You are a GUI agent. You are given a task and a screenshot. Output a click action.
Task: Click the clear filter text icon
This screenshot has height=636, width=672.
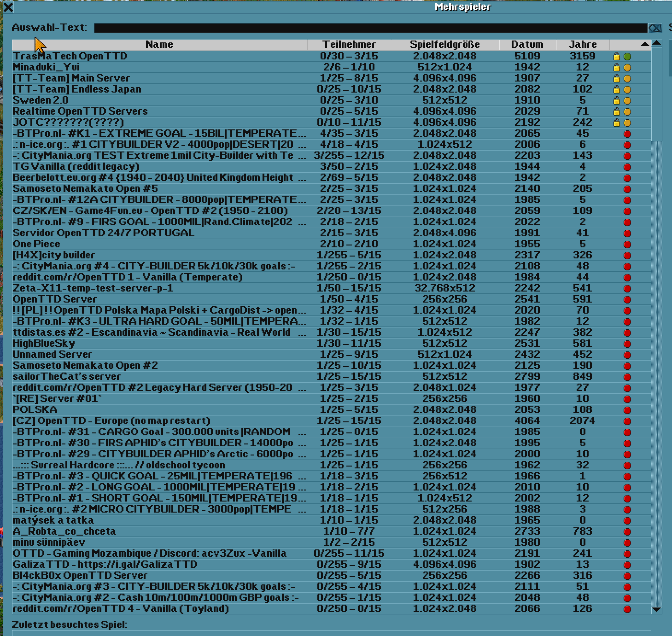coord(654,28)
